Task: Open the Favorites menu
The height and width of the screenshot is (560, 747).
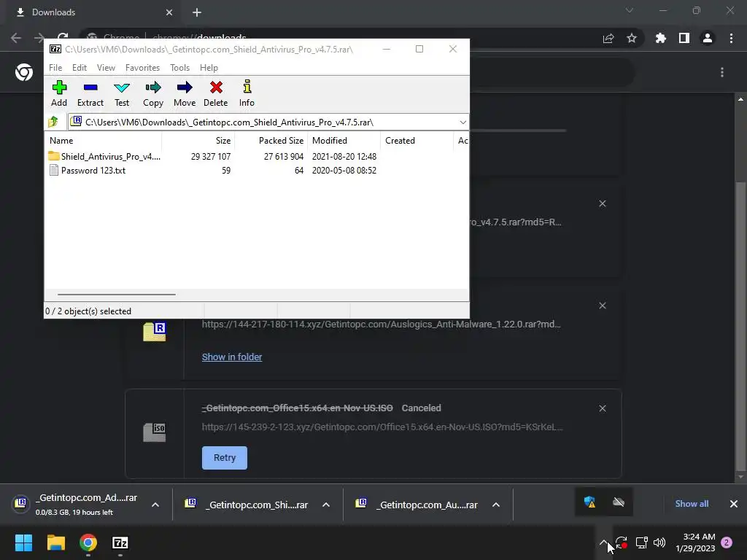Action: 142,68
